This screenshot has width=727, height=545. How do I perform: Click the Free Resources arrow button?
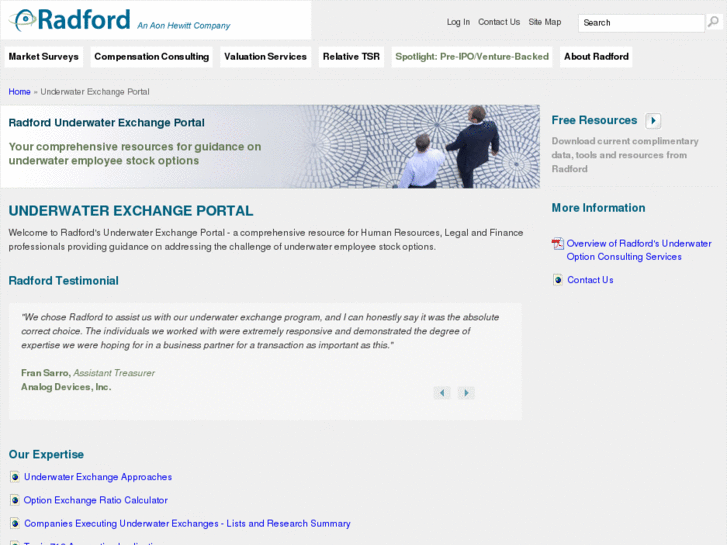coord(653,121)
